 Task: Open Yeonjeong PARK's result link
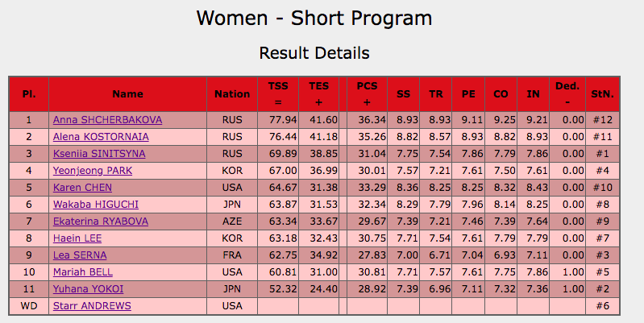pyautogui.click(x=93, y=170)
